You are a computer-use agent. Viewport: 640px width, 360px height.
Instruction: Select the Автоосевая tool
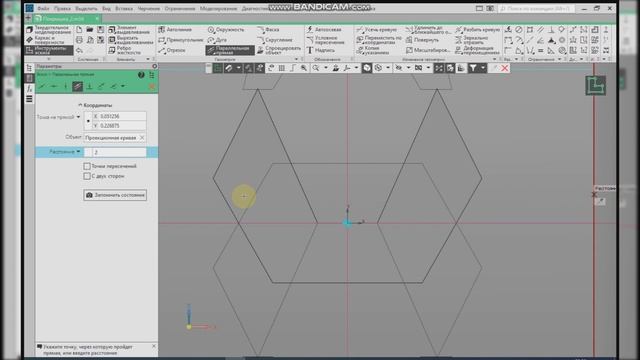point(324,30)
